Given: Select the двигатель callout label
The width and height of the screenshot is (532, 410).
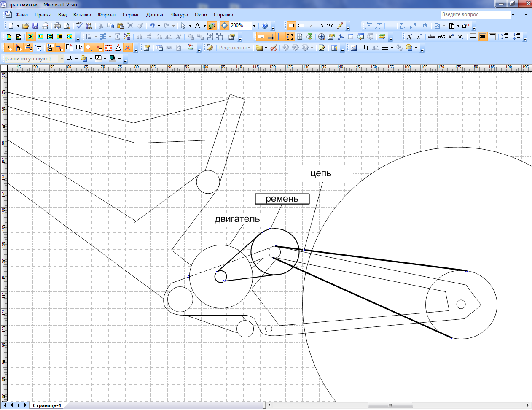Looking at the screenshot, I should 237,219.
